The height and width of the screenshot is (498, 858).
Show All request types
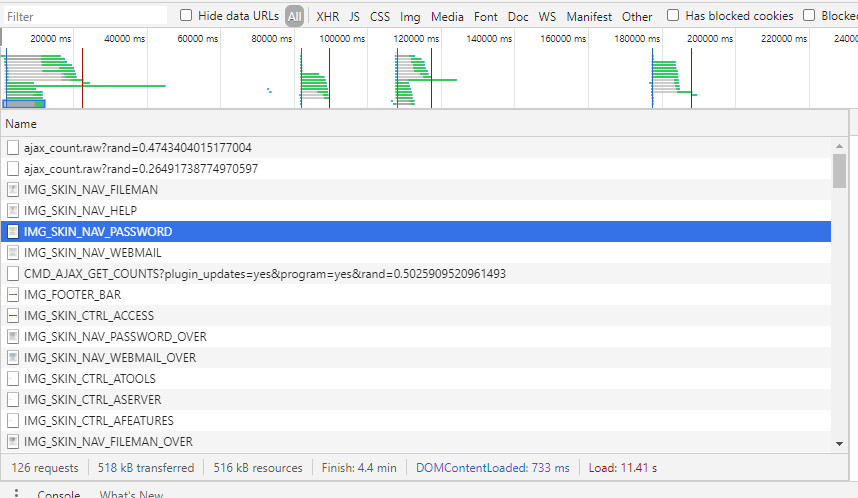294,17
